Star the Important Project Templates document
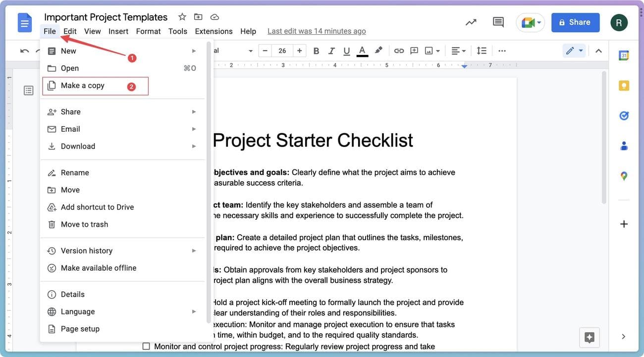Viewport: 644px width, 357px height. (x=182, y=17)
